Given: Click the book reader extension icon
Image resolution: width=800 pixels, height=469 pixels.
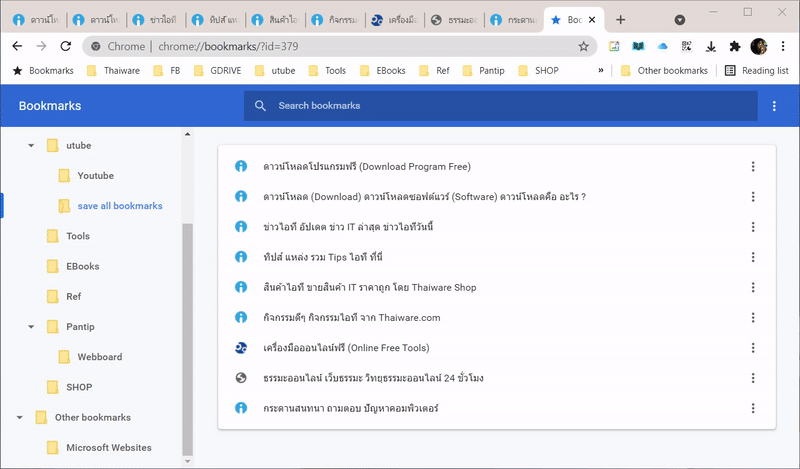Looking at the screenshot, I should [x=638, y=46].
